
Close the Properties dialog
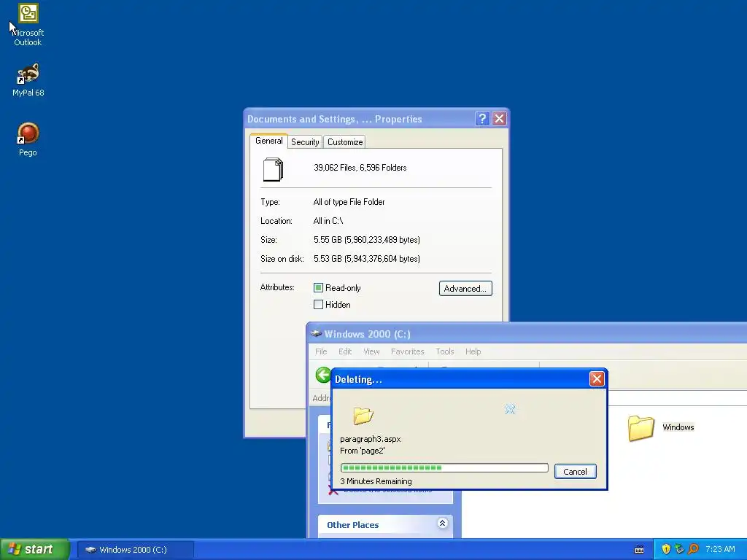point(499,119)
